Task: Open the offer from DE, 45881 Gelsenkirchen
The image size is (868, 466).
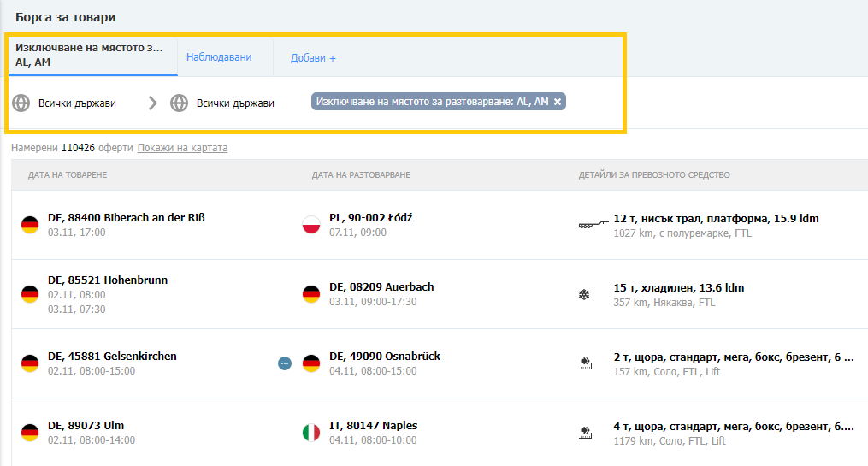Action: (x=112, y=357)
